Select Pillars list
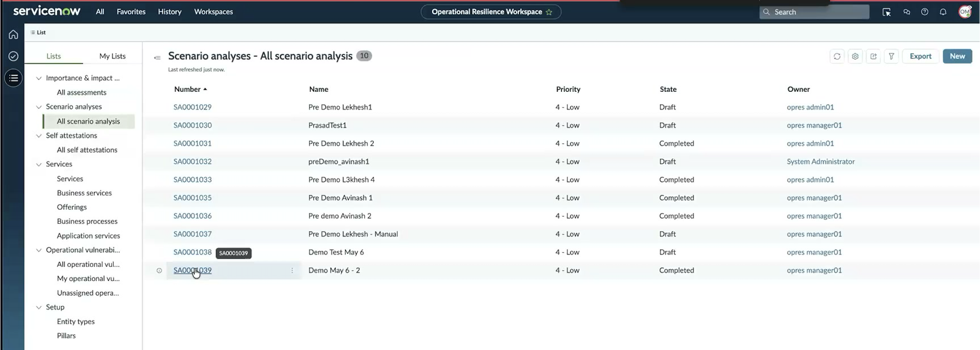 point(66,336)
